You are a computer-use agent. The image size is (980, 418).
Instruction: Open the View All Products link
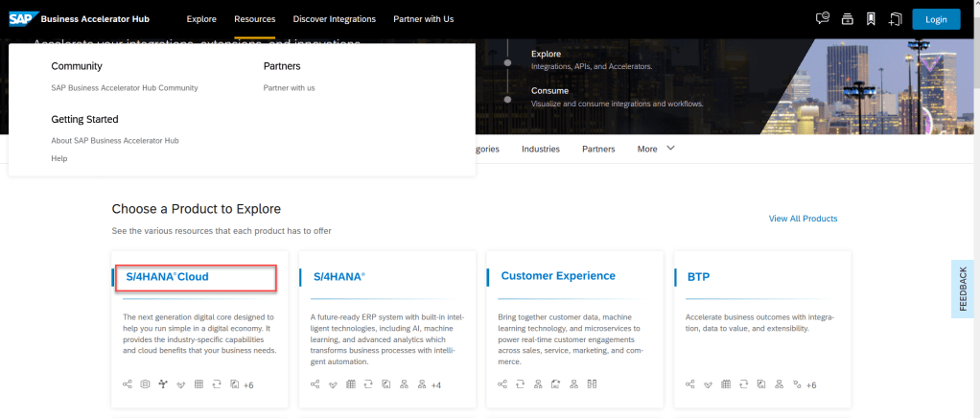pos(803,219)
